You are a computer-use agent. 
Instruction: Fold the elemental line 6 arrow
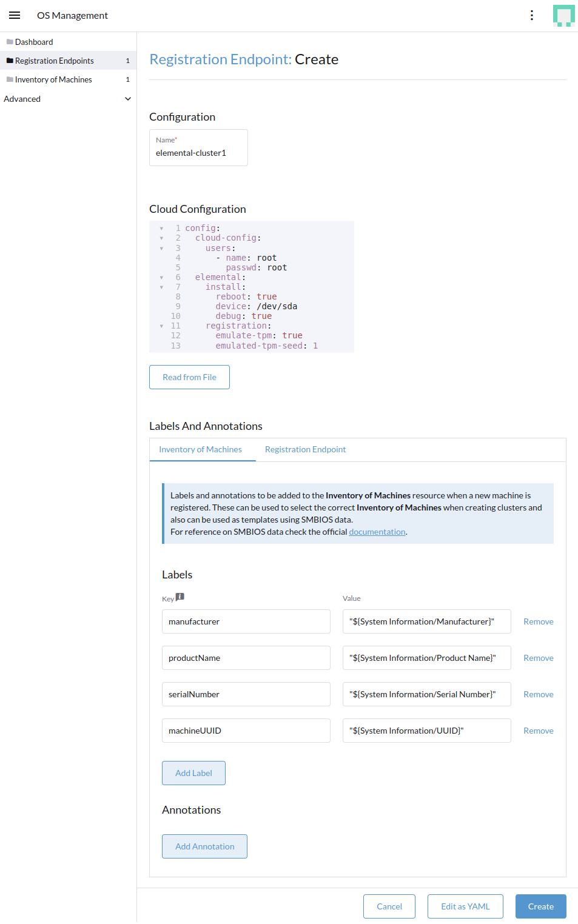(x=161, y=277)
